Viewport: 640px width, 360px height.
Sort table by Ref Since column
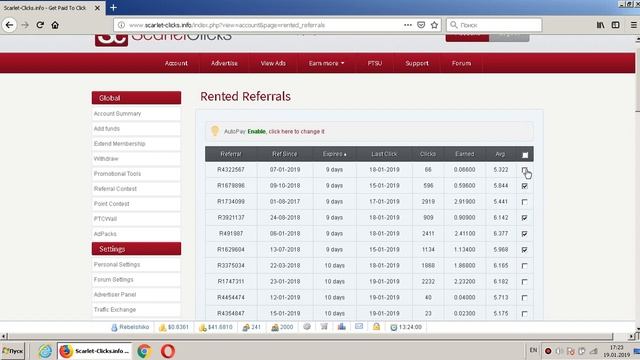[x=284, y=154]
